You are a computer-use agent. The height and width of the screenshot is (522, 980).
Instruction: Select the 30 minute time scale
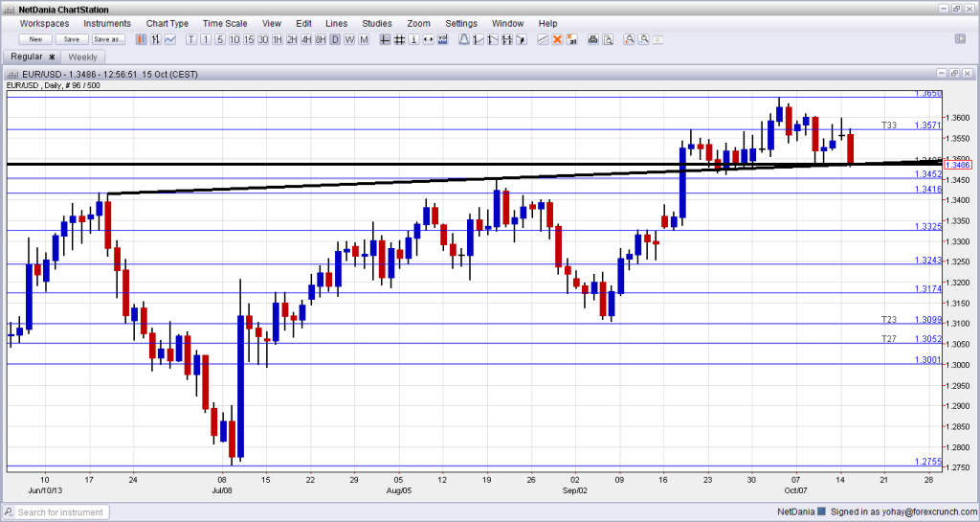pyautogui.click(x=263, y=39)
